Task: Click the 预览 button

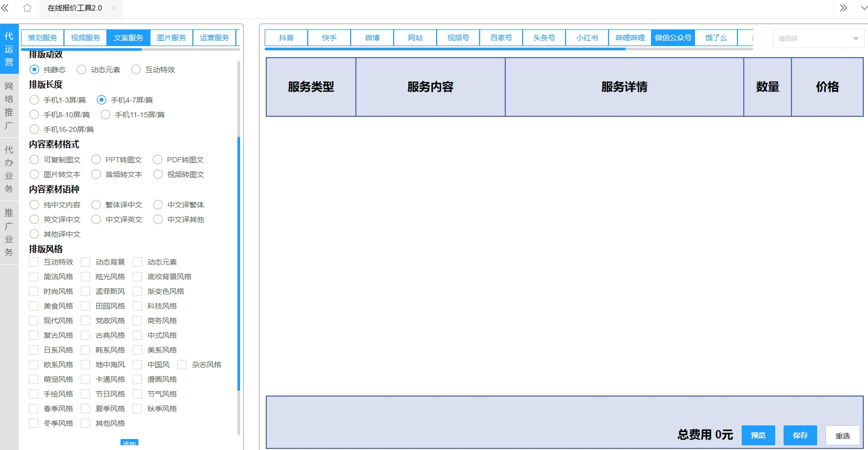Action: coord(758,435)
